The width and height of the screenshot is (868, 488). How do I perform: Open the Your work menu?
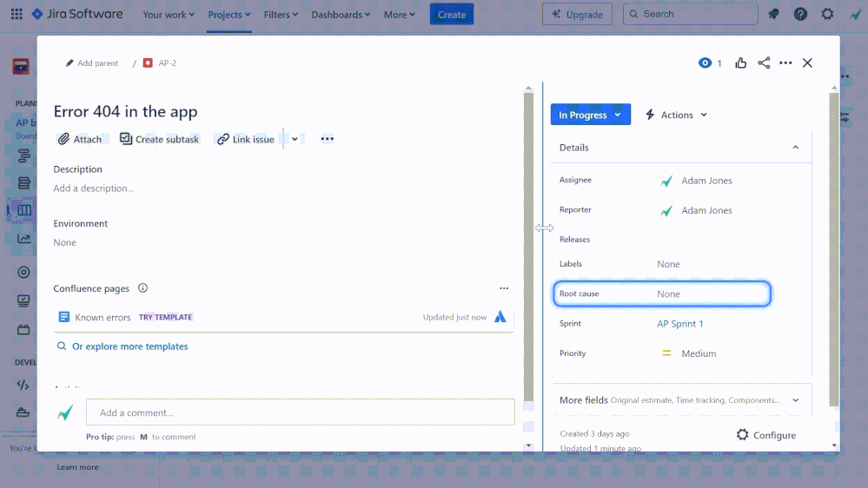169,15
